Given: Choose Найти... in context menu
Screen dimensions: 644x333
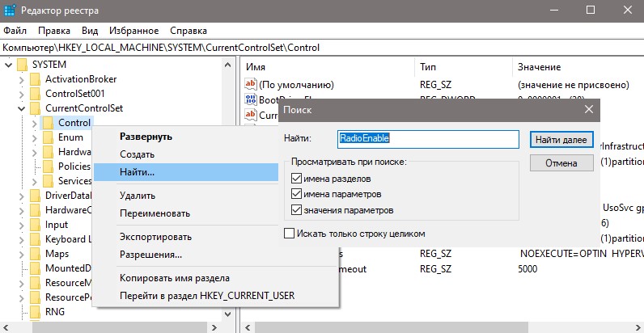Looking at the screenshot, I should [186, 172].
